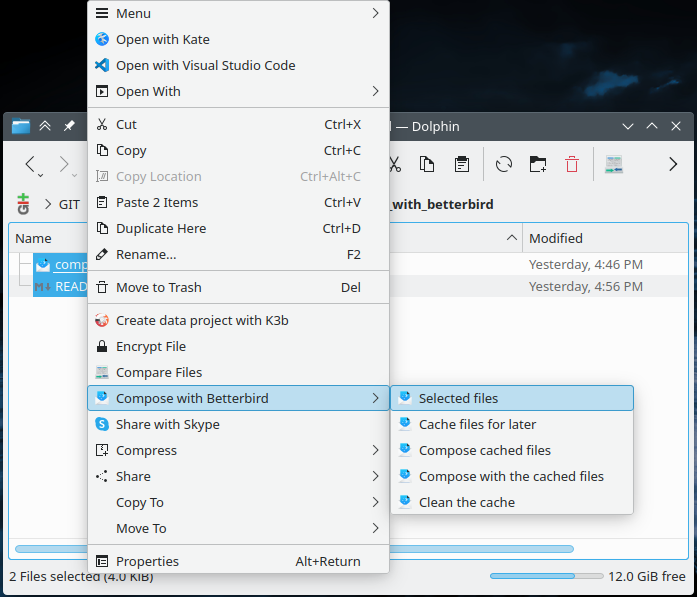
Task: Select Duplicate Here
Action: 238,228
